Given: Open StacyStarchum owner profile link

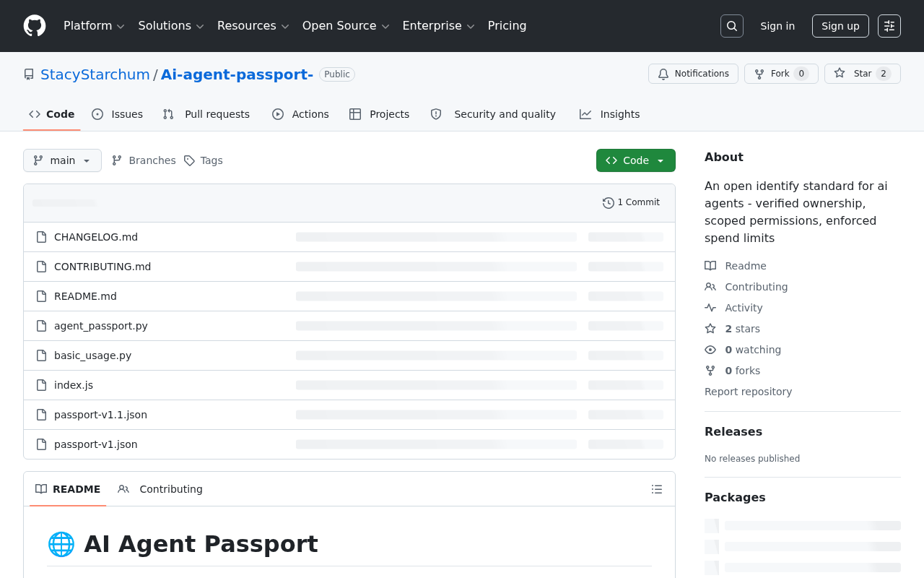Looking at the screenshot, I should pos(95,74).
